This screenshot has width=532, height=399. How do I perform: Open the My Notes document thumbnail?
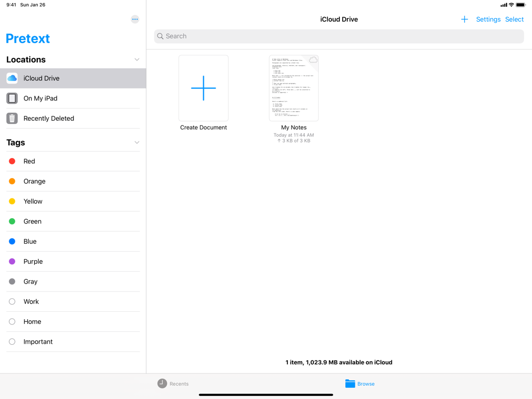pos(294,88)
